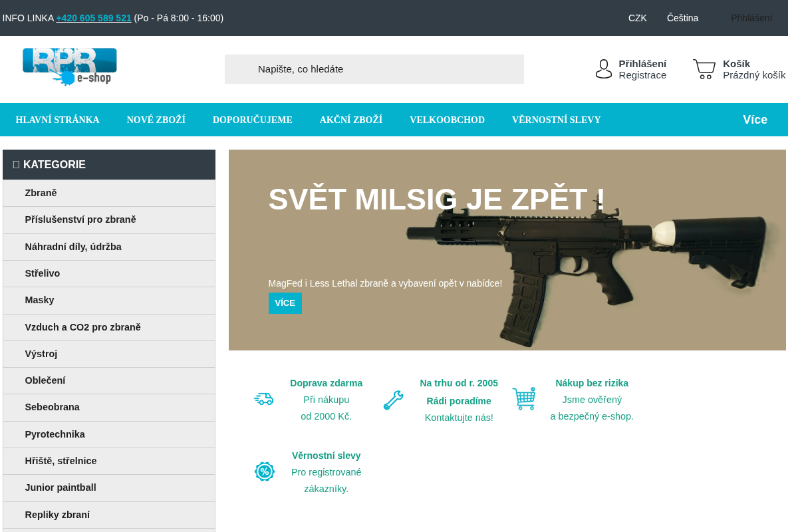Click the Košík label
Viewport: 798px width, 532px height.
tap(736, 64)
